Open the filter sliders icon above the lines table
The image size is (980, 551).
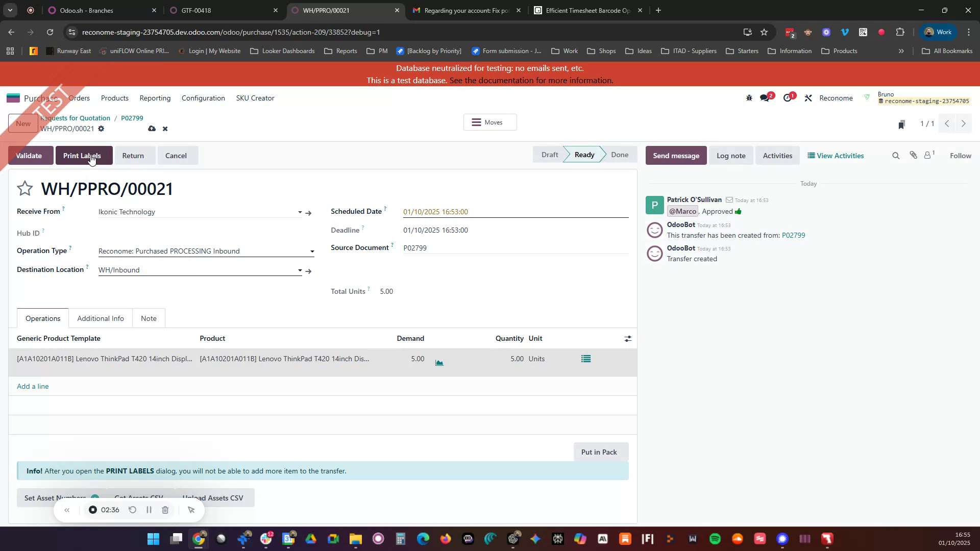click(627, 338)
